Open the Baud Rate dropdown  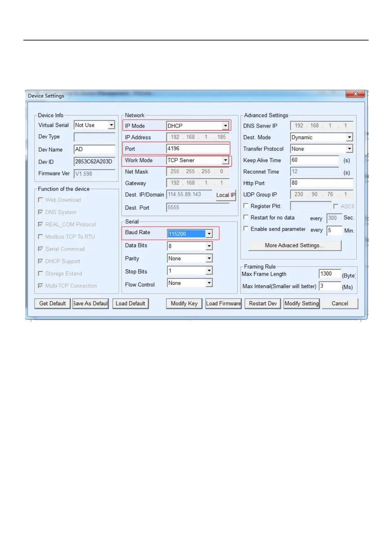(209, 234)
